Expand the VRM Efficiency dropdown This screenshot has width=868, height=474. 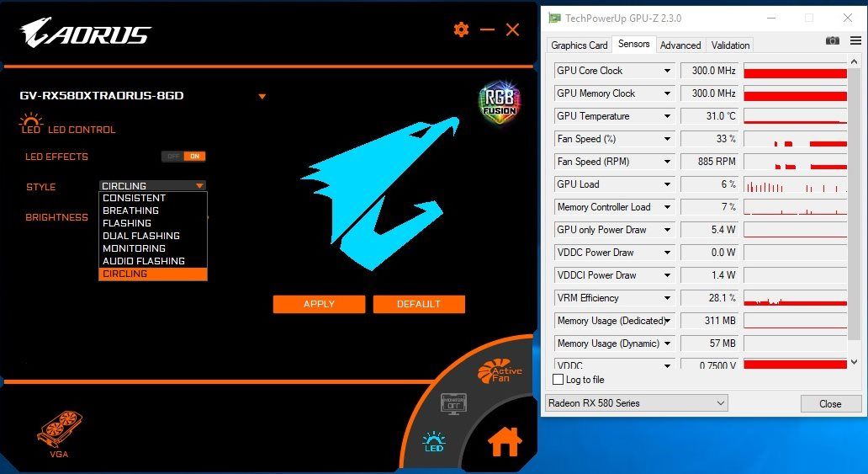tap(667, 298)
